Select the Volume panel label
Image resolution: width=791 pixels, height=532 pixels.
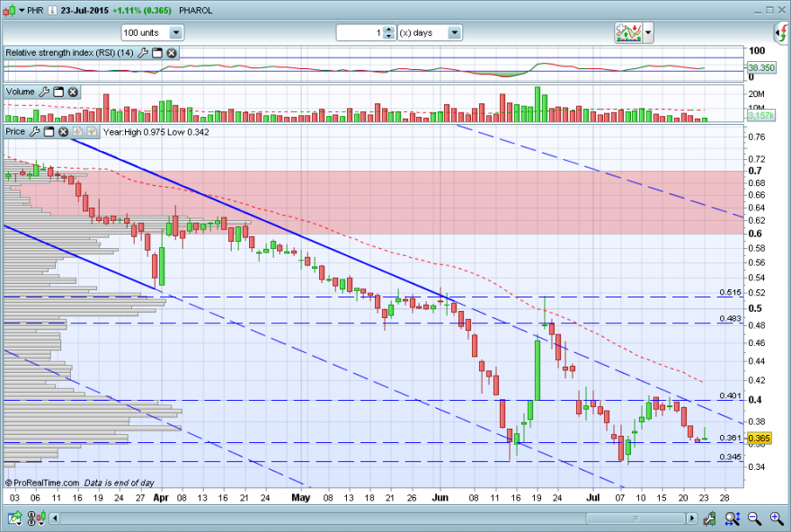pyautogui.click(x=20, y=92)
